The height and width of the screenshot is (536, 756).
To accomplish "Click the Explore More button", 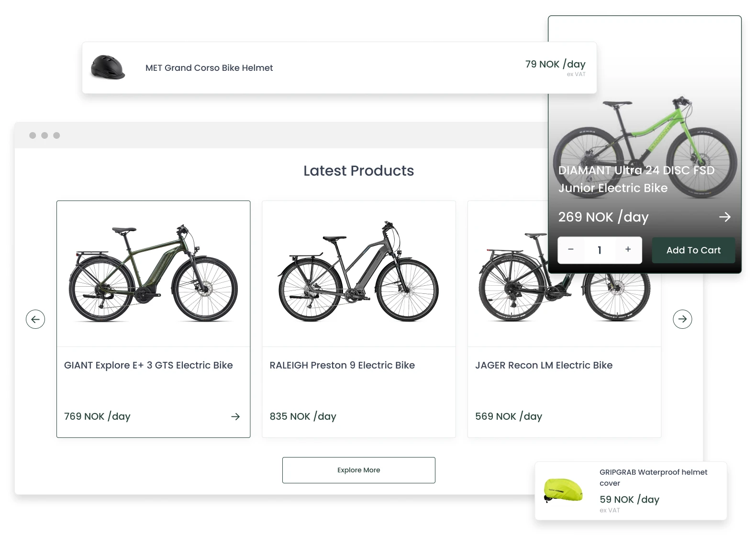I will pos(359,470).
